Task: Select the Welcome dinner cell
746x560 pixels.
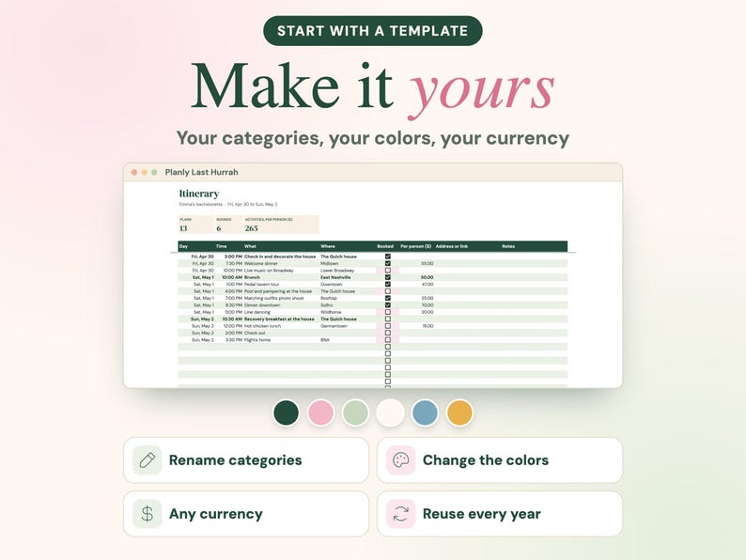Action: click(260, 263)
